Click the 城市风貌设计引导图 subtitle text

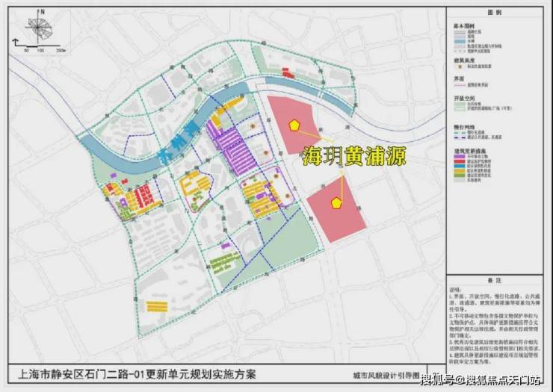tap(386, 376)
